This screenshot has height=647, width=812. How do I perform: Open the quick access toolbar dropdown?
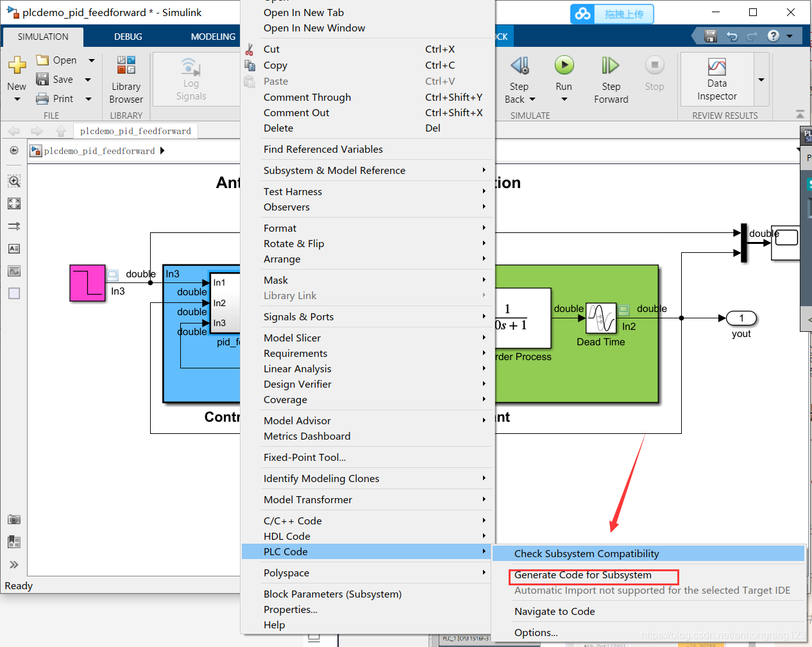790,37
